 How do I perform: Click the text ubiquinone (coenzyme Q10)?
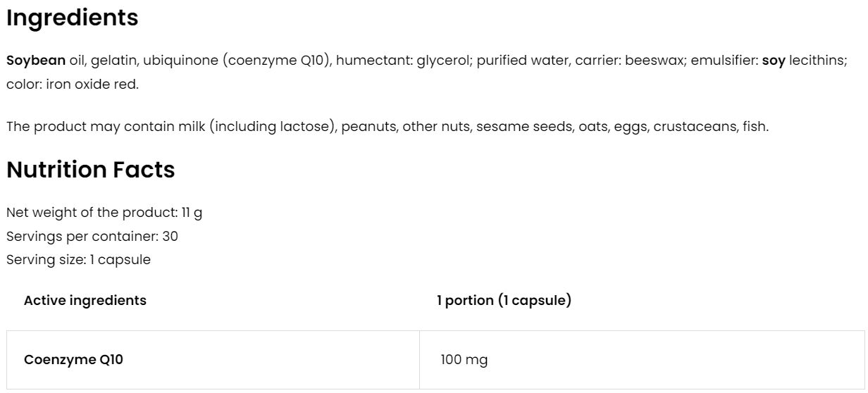click(238, 61)
